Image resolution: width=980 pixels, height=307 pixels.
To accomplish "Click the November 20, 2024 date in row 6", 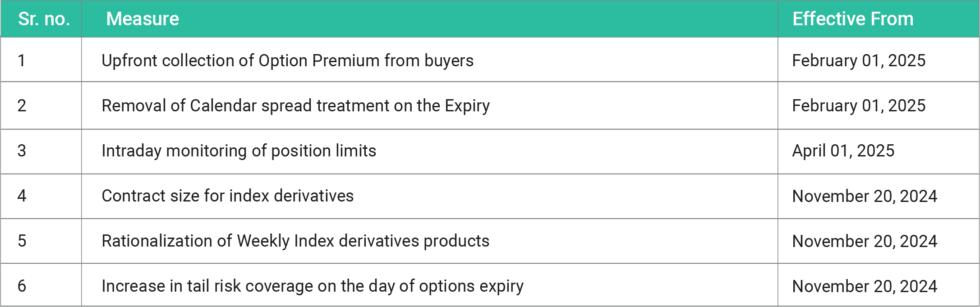I will point(865,286).
